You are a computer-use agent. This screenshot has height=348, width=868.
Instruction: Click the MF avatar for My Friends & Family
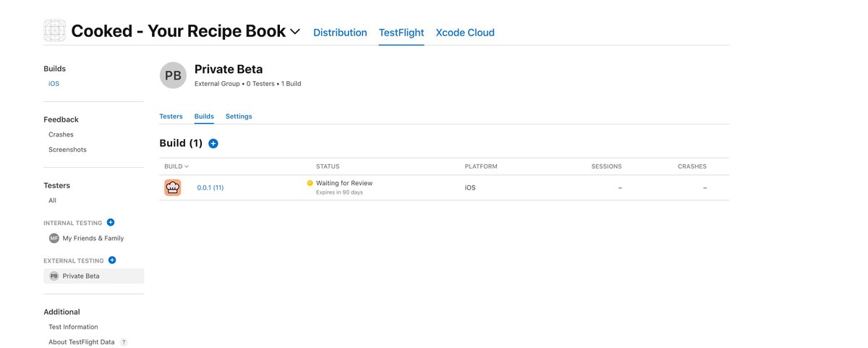(x=54, y=238)
